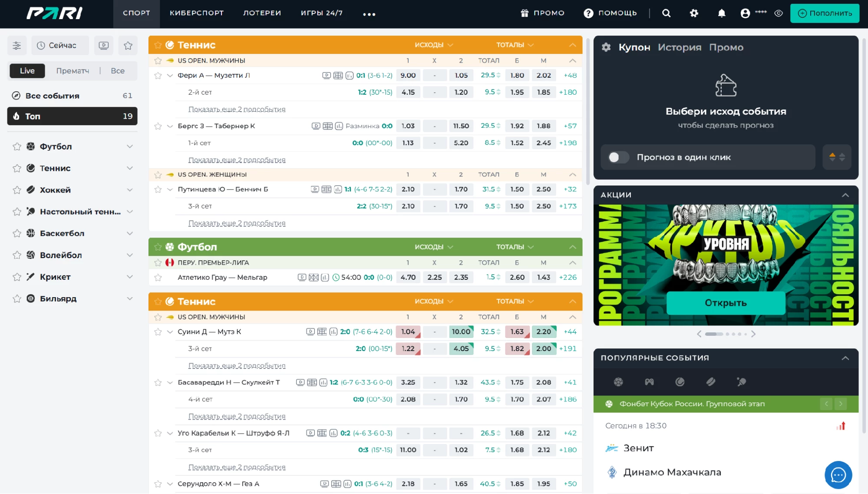868x494 pixels.
Task: Favorite the Суини Д — Мутэ К match
Action: tap(158, 332)
